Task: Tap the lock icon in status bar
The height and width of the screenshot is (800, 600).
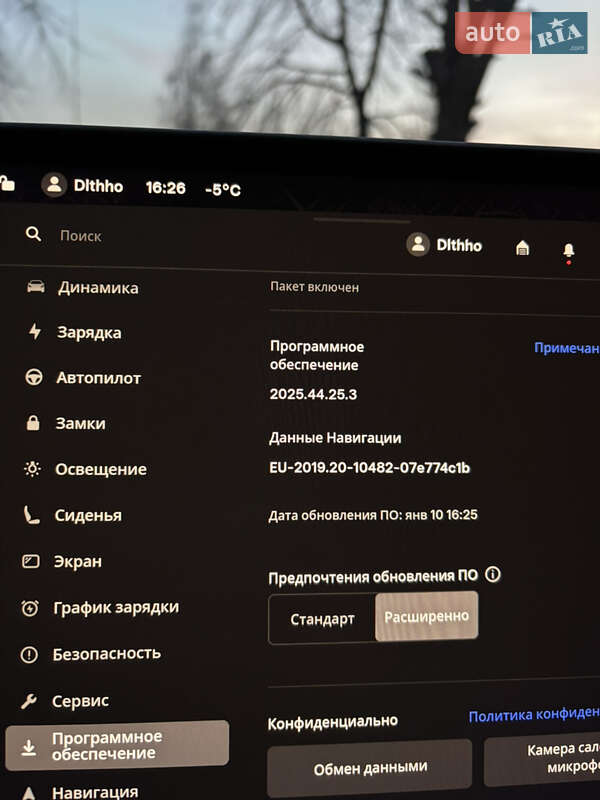Action: click(x=7, y=183)
